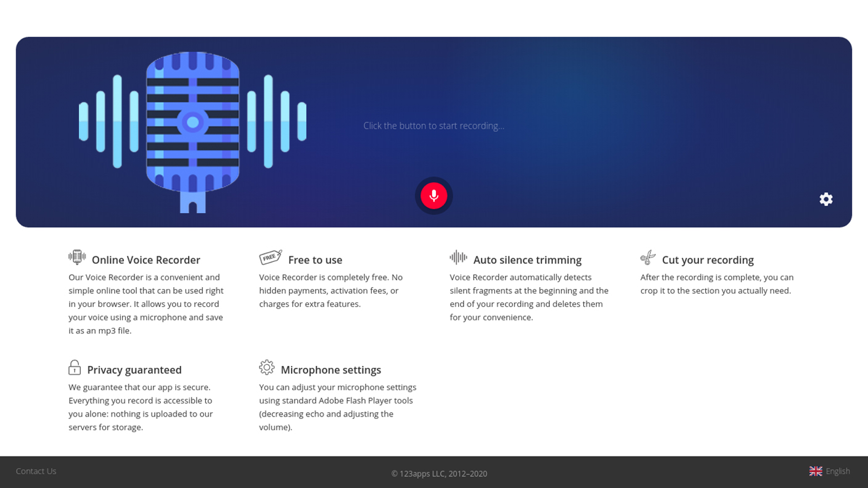
Task: Select the Privacy guaranteed heading
Action: (134, 370)
